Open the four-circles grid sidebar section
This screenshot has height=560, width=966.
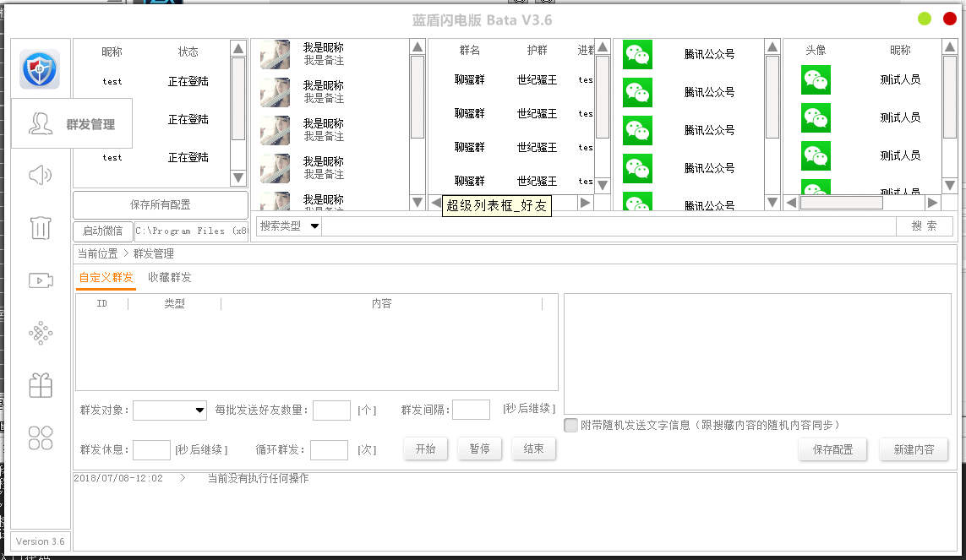coord(40,438)
